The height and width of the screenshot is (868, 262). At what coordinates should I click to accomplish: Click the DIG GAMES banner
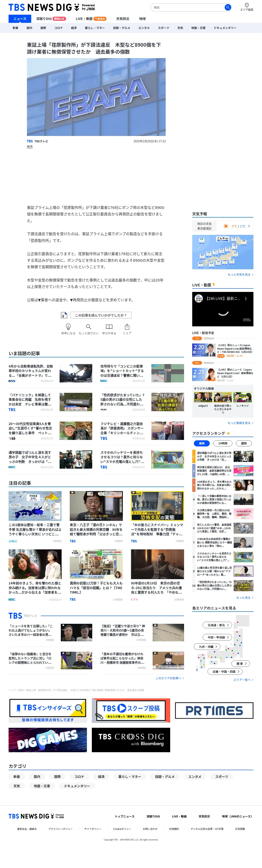click(x=48, y=740)
